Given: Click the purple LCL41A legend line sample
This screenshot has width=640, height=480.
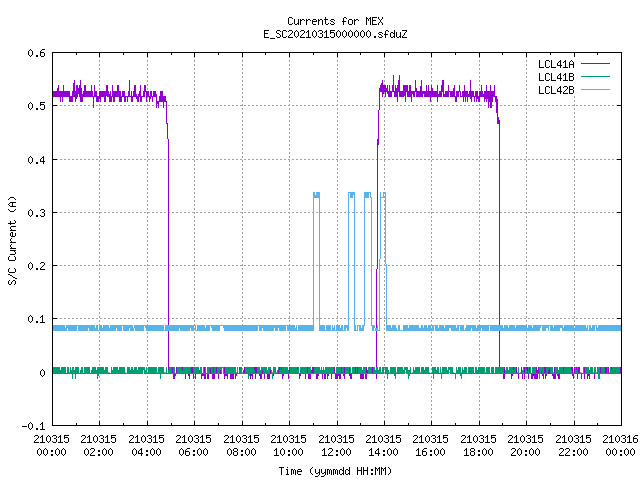Looking at the screenshot, I should tap(595, 64).
